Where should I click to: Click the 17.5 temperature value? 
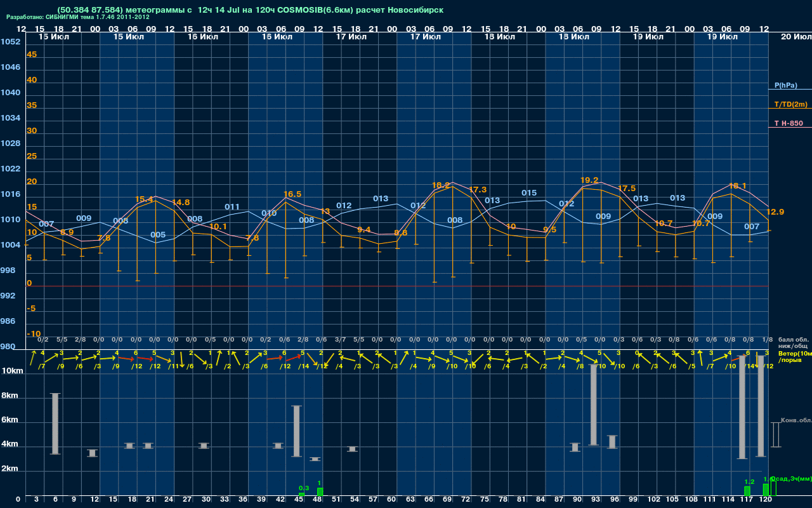(627, 189)
